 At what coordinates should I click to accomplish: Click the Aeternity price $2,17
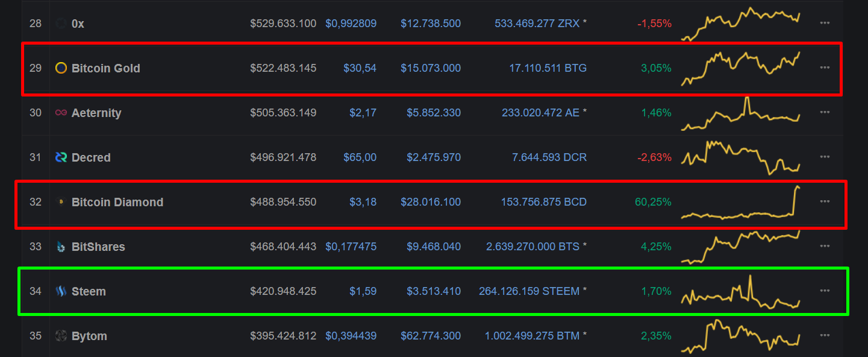click(363, 113)
